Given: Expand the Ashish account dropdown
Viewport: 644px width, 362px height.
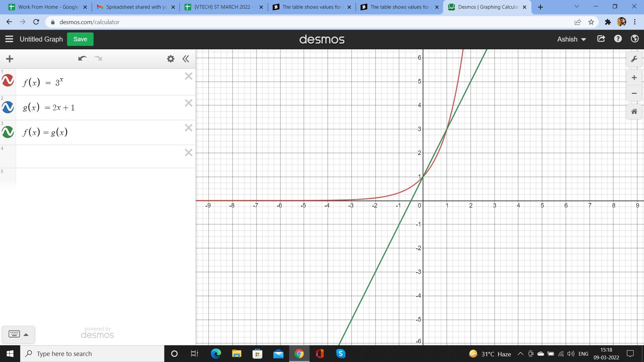Looking at the screenshot, I should [571, 39].
